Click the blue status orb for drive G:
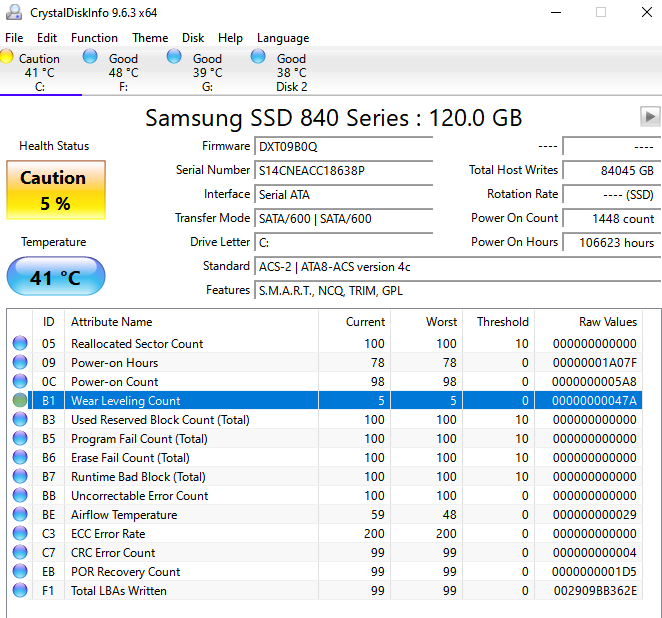The width and height of the screenshot is (662, 618). click(x=174, y=56)
